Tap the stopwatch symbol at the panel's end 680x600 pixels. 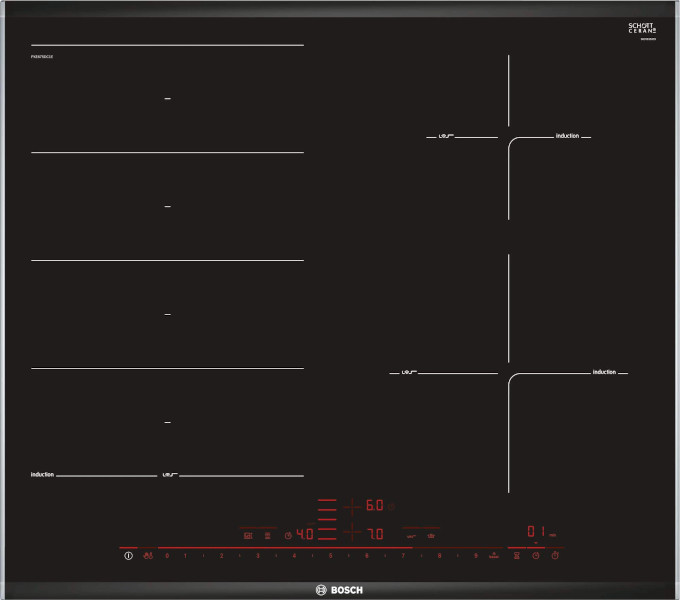[x=555, y=555]
